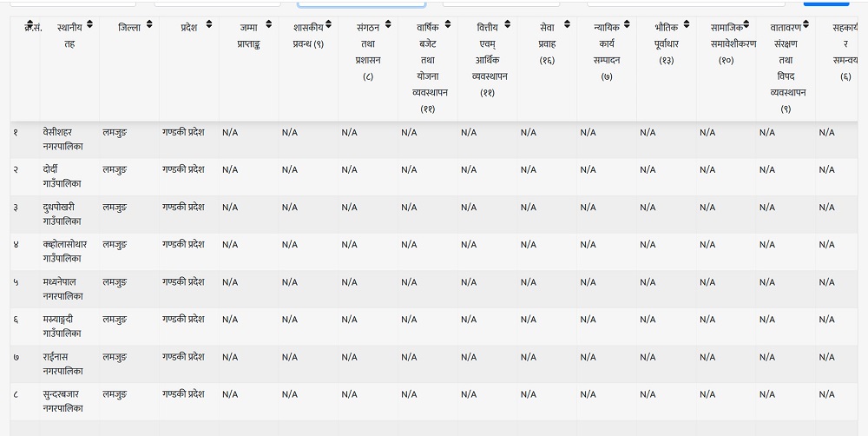
Task: Click शासकीय प्रवन्ध (९) sort arrows
Action: 328,26
